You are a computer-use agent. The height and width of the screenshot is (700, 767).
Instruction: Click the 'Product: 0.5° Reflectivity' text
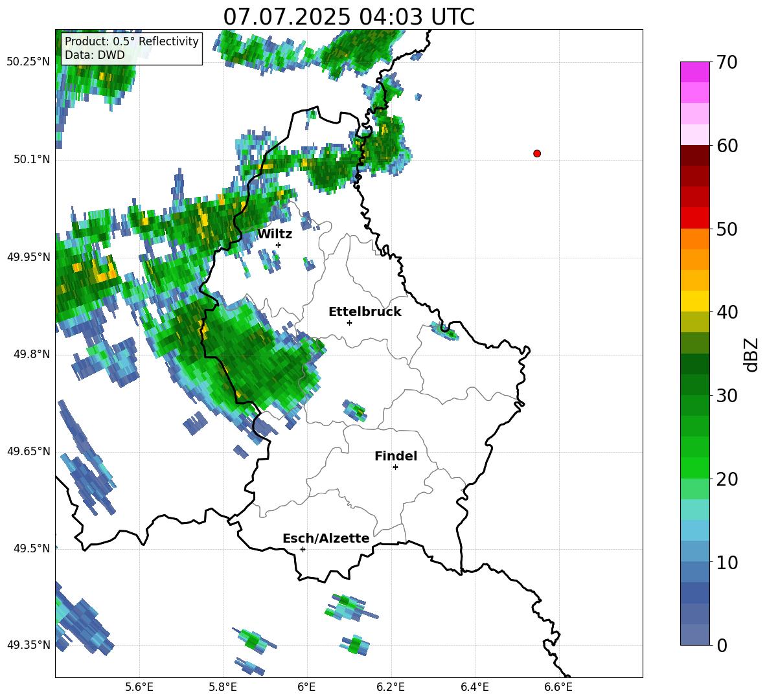pyautogui.click(x=132, y=41)
